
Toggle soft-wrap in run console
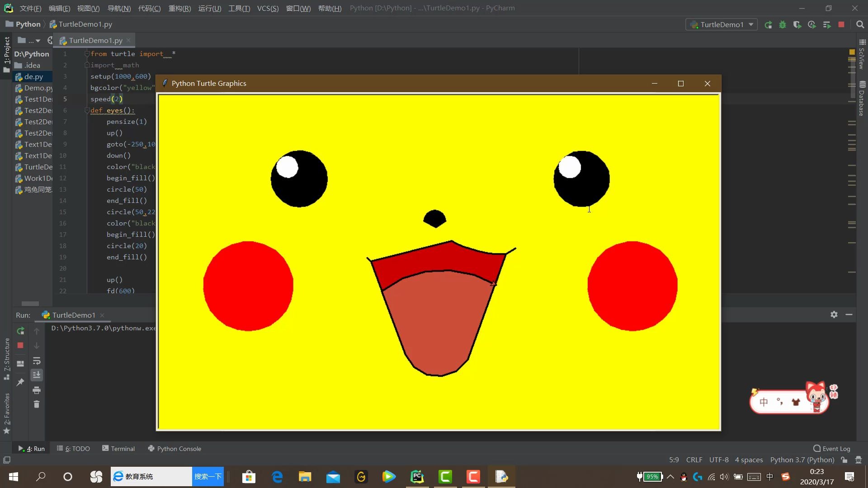pos(37,361)
